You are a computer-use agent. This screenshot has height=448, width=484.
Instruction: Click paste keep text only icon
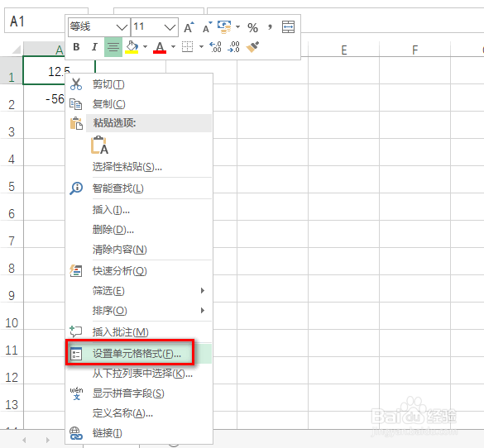coord(100,145)
